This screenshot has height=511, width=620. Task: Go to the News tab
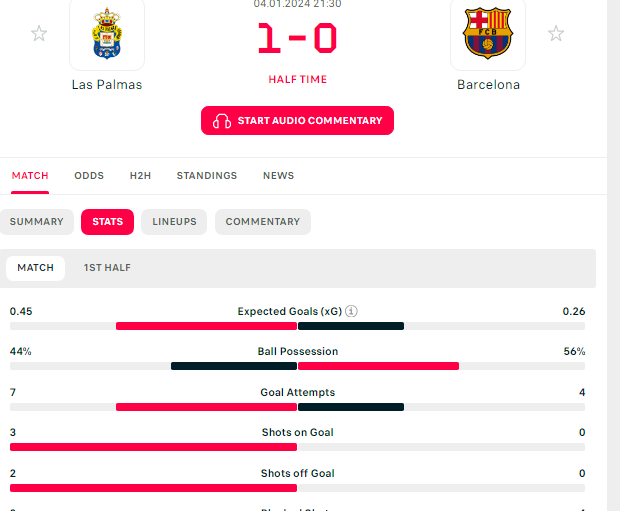278,176
